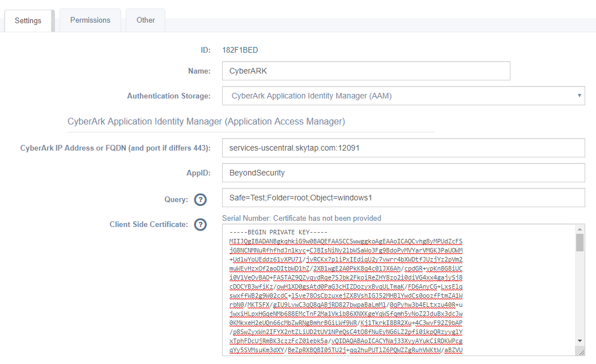Click the certificate textarea scrollbar thumb
The image size is (596, 364).
coord(580,242)
